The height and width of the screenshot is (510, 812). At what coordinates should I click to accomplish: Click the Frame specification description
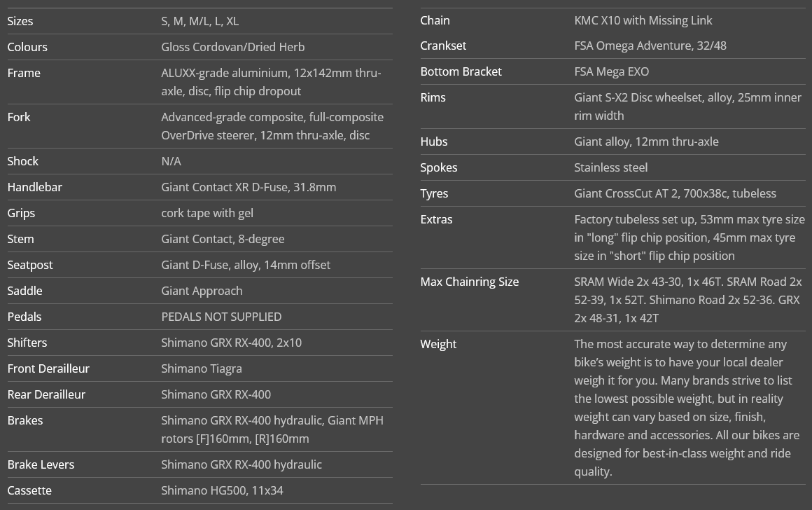click(271, 82)
